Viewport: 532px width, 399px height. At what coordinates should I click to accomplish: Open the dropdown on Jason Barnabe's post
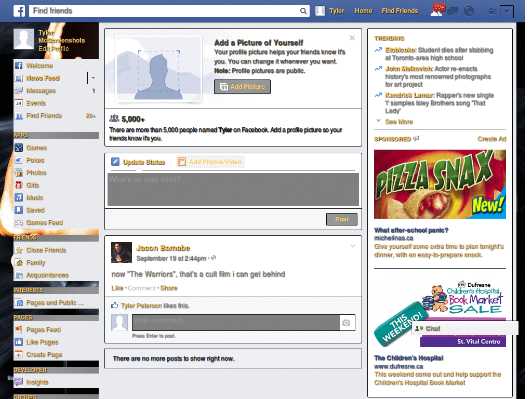353,246
